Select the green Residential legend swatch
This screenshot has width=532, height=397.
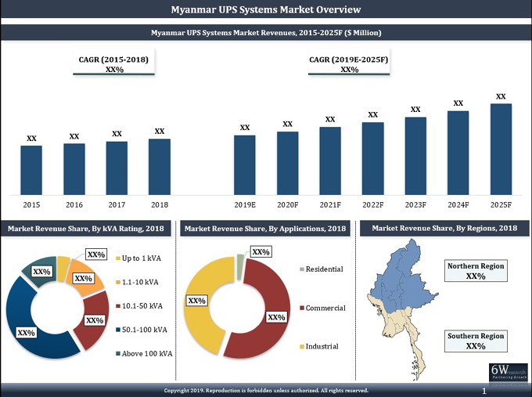302,269
